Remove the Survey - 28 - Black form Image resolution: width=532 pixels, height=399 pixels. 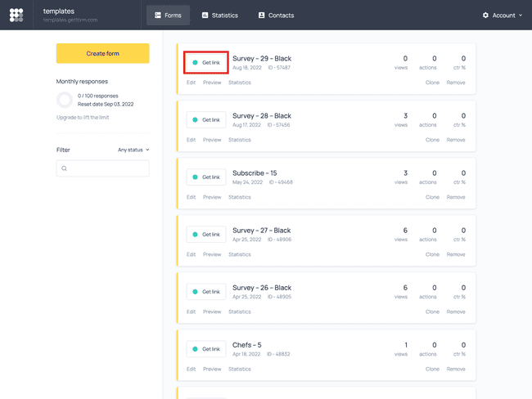tap(456, 140)
